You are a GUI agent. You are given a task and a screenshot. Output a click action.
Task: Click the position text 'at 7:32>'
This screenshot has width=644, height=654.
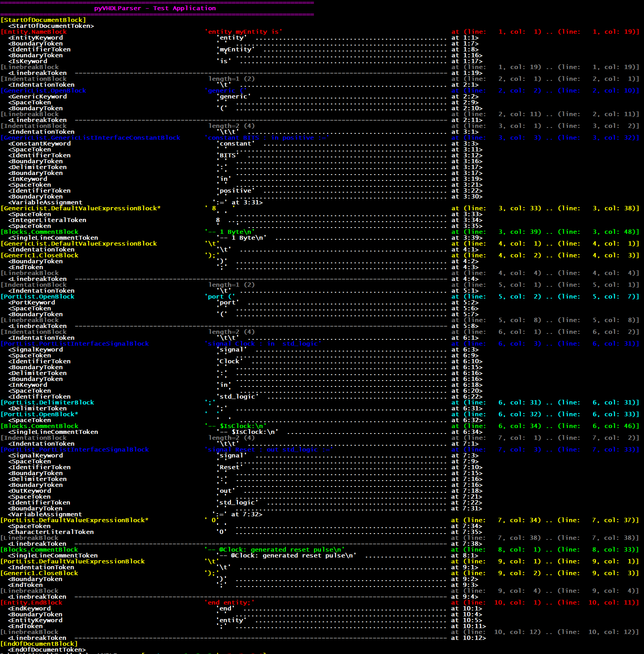(x=247, y=514)
